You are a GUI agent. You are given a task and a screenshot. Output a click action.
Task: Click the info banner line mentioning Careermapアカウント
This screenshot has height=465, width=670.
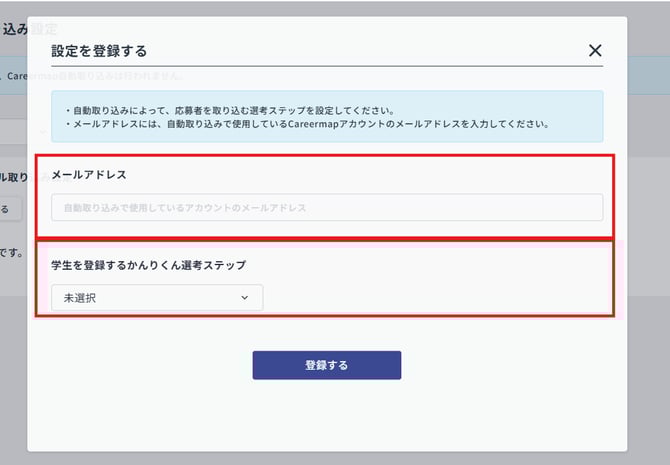coord(305,124)
